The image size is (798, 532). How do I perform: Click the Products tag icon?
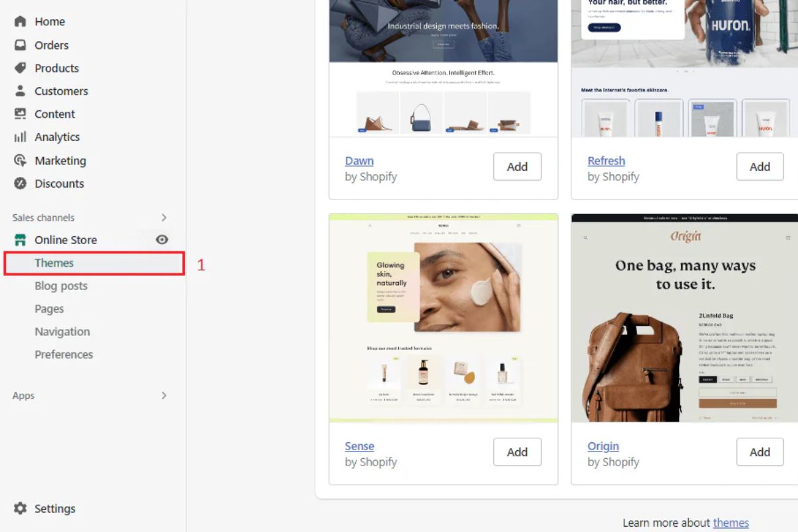coord(20,68)
